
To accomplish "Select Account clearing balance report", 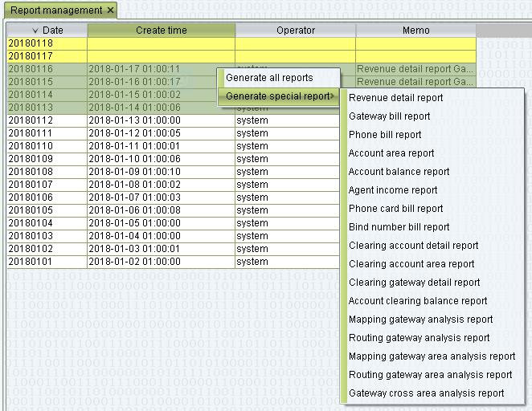I will coord(418,301).
